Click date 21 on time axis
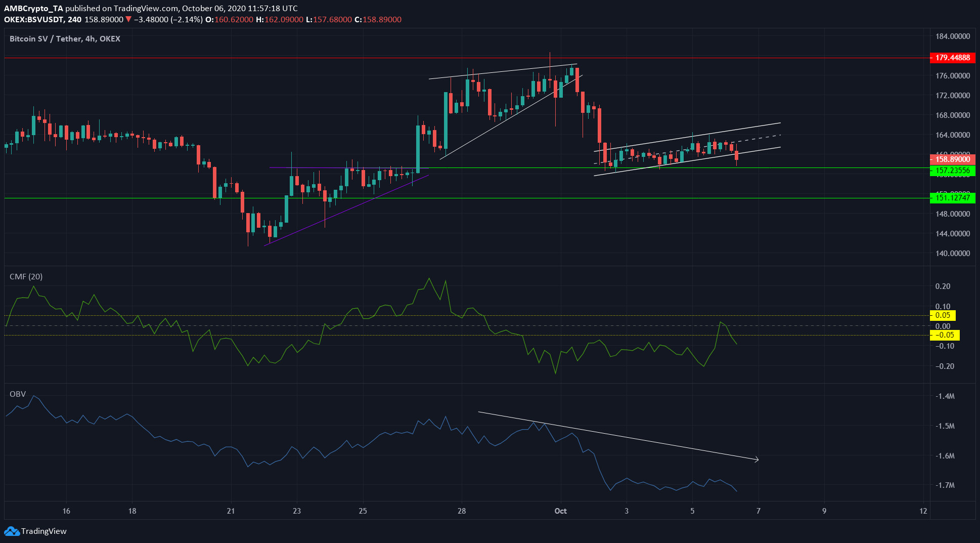Image resolution: width=980 pixels, height=543 pixels. pyautogui.click(x=231, y=511)
